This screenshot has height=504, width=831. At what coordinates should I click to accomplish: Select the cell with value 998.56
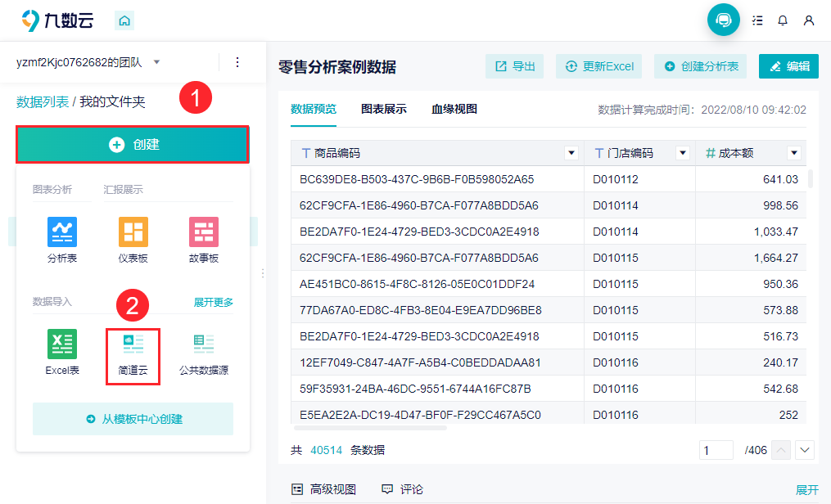coord(751,205)
